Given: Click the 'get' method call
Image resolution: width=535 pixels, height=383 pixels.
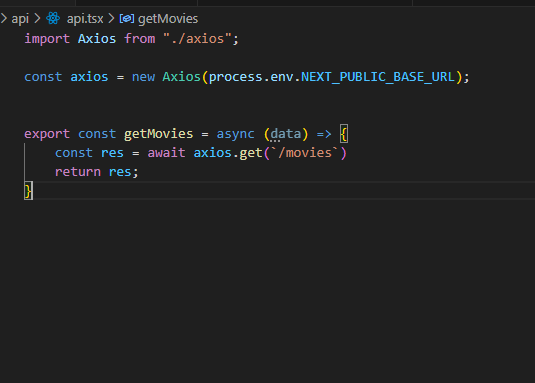Looking at the screenshot, I should tap(251, 153).
